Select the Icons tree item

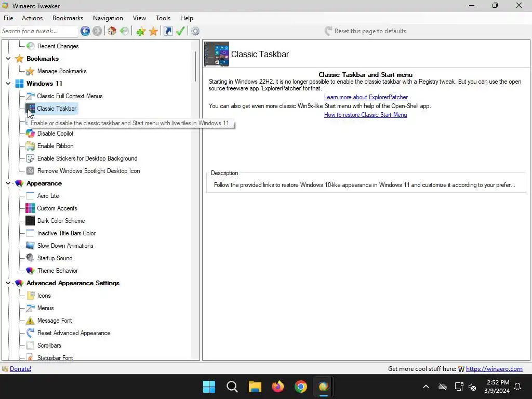44,296
